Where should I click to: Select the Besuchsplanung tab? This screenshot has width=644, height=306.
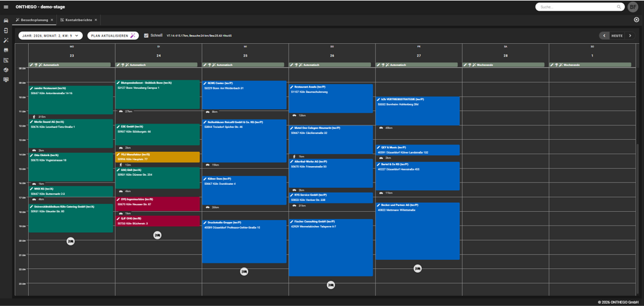click(34, 20)
